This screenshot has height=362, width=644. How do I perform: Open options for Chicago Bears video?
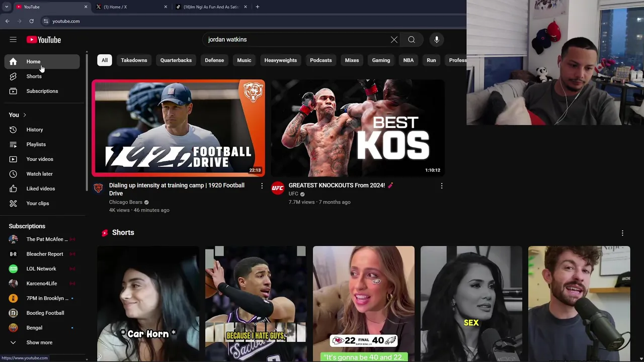tap(262, 186)
